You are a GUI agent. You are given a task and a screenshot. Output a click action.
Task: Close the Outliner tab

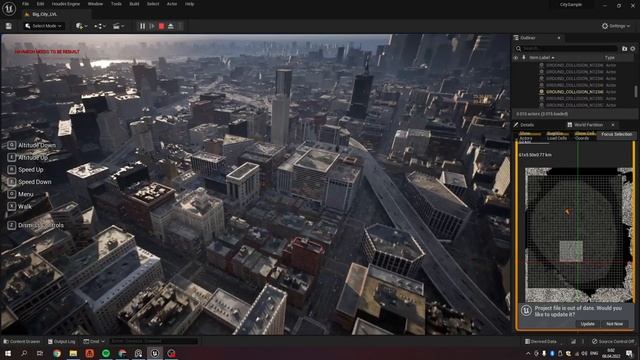click(x=559, y=38)
